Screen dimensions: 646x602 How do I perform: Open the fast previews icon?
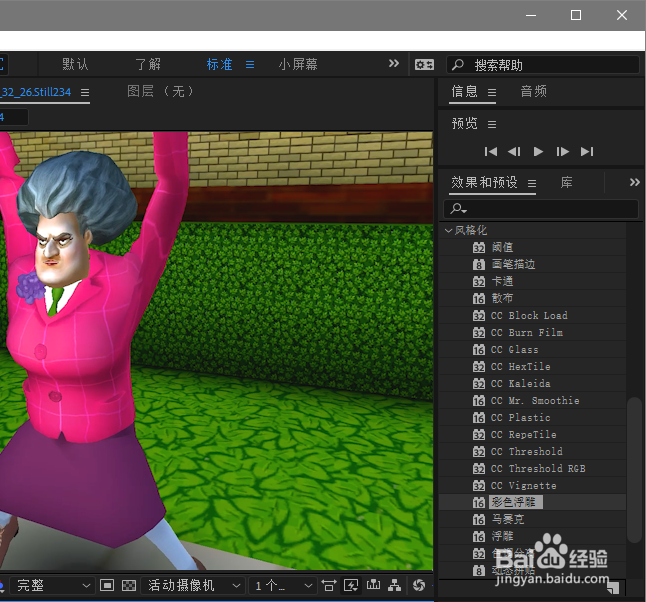pyautogui.click(x=351, y=585)
